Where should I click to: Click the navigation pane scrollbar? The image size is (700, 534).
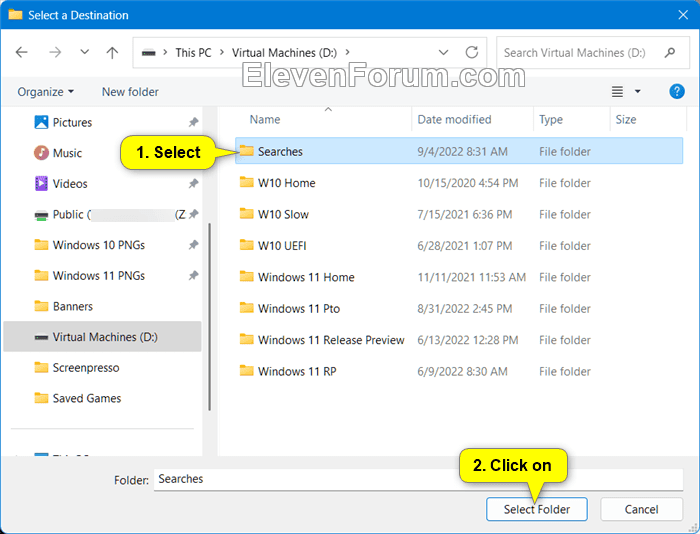(209, 317)
